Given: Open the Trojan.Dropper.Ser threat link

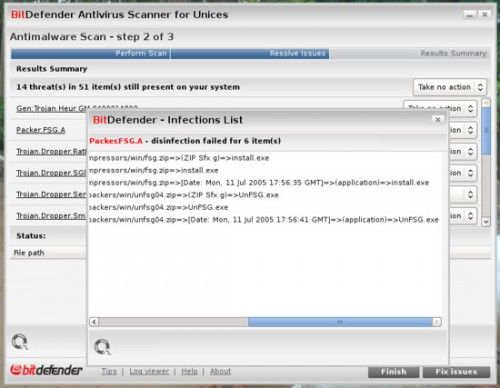Looking at the screenshot, I should pyautogui.click(x=52, y=194).
